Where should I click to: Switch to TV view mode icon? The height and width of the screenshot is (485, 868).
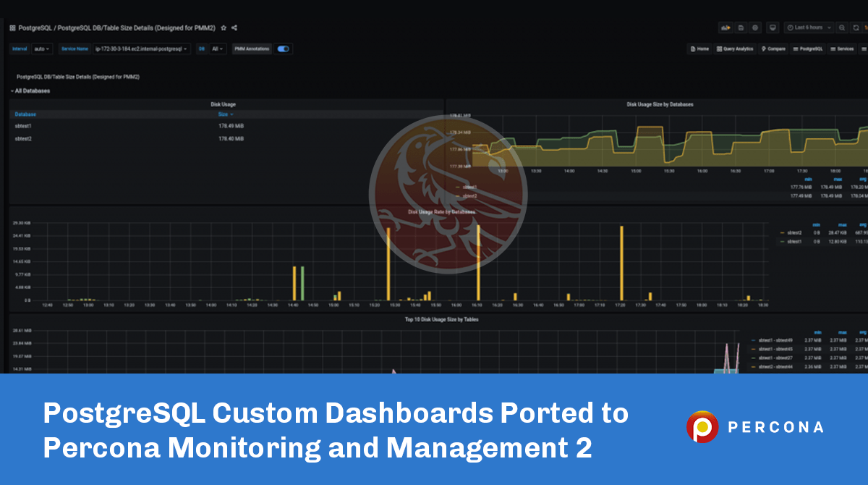[773, 28]
